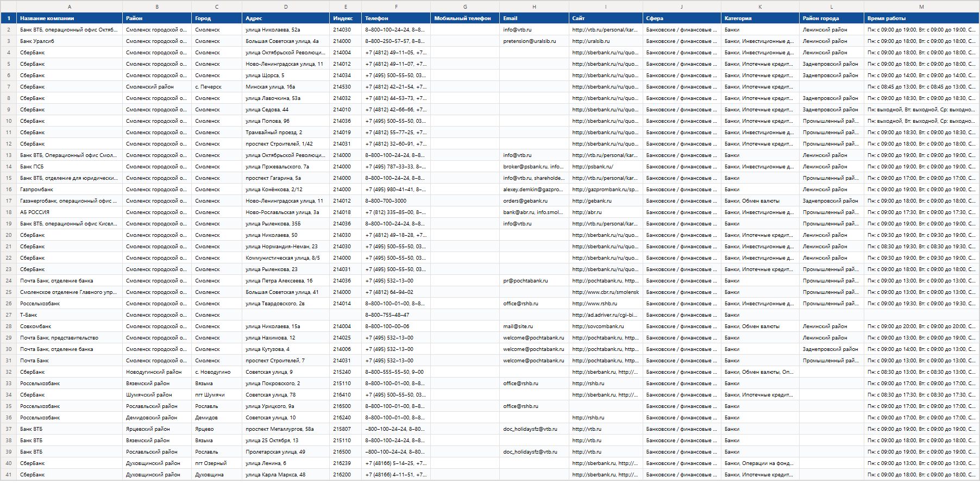The width and height of the screenshot is (980, 490).
Task: Select column M header letter
Action: click(921, 7)
